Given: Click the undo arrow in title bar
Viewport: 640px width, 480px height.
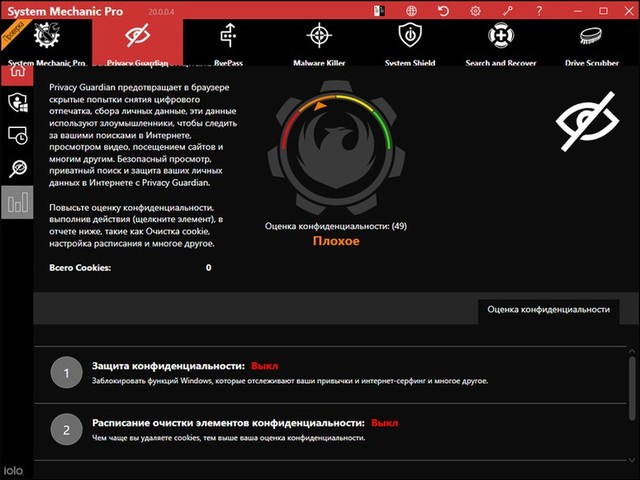Looking at the screenshot, I should coord(443,11).
